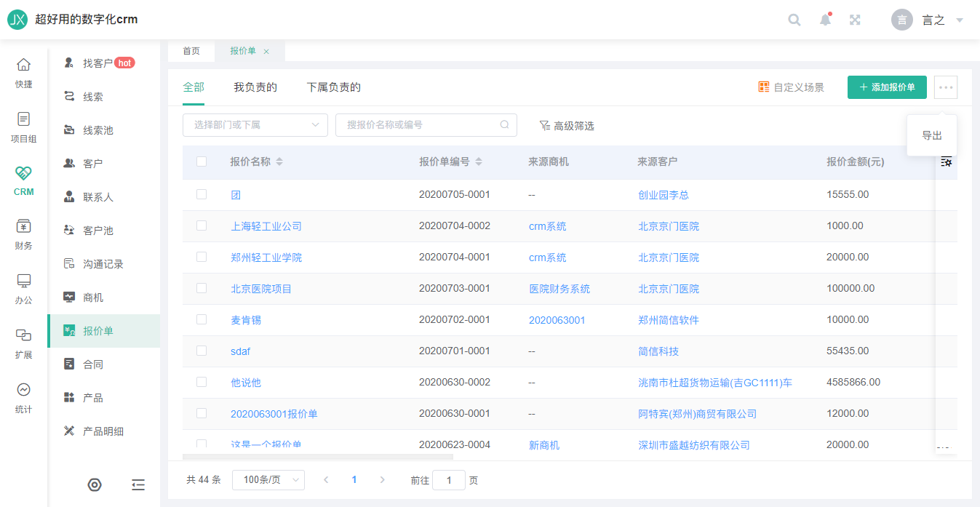
Task: Open 高级筛选 advanced filter
Action: [567, 126]
